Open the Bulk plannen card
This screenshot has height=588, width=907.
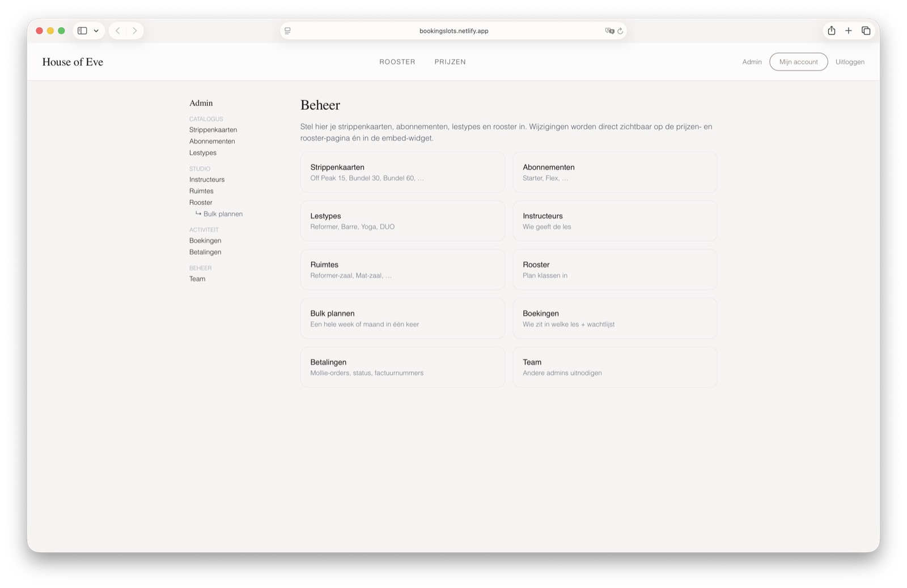click(x=402, y=318)
